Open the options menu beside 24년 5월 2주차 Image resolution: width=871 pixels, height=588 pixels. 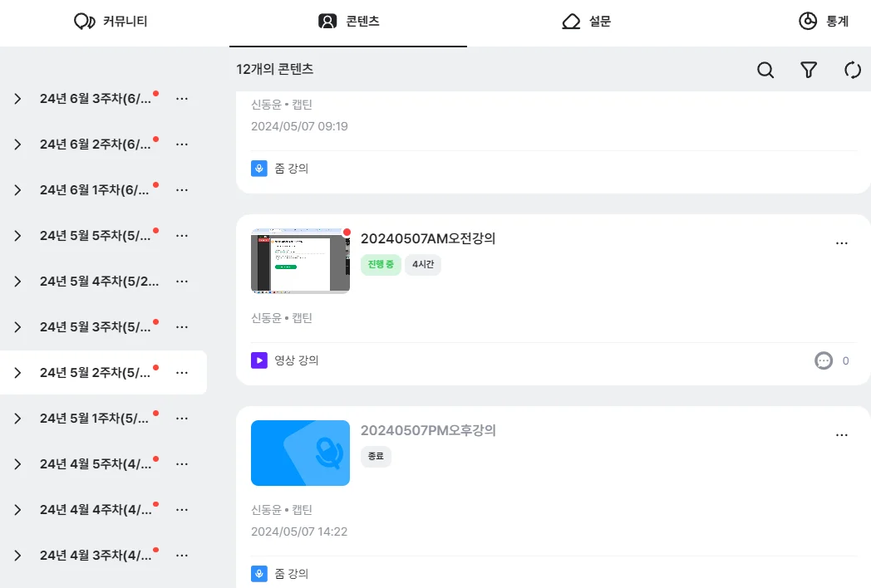click(x=182, y=372)
